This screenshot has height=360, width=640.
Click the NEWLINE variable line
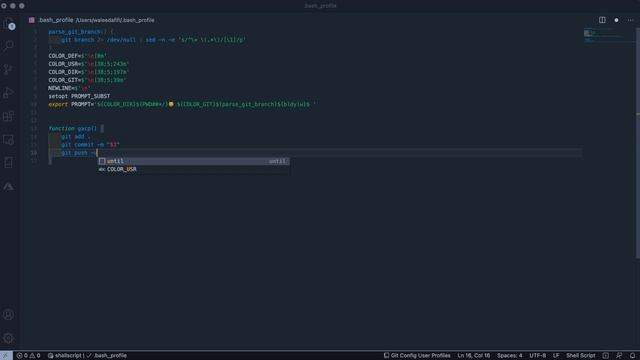pyautogui.click(x=69, y=88)
